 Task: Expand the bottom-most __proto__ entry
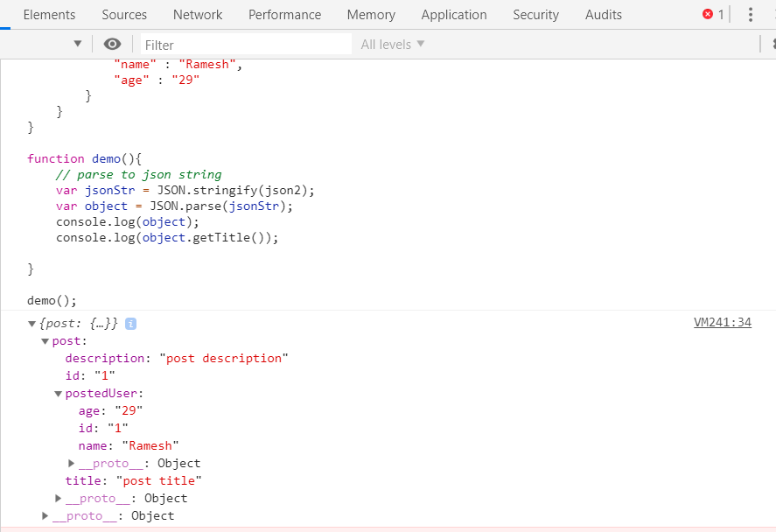coord(45,515)
